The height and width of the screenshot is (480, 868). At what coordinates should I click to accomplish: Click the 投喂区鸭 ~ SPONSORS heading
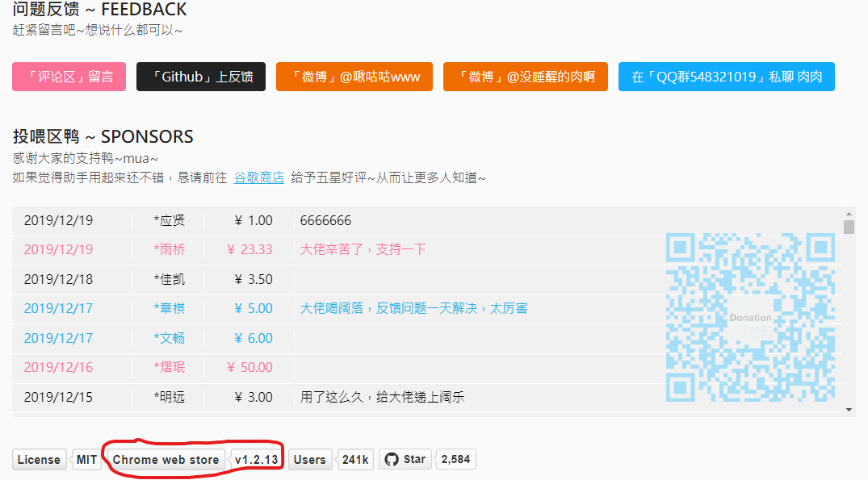pos(103,136)
